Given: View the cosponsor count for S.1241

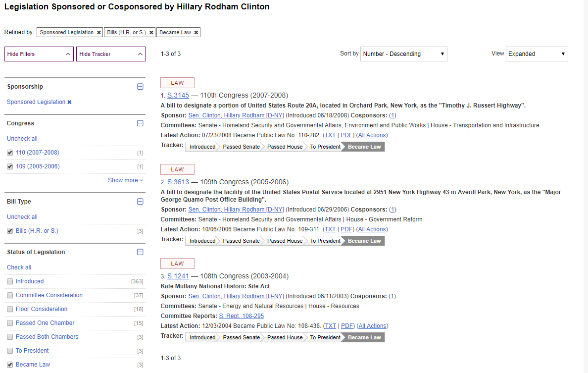Looking at the screenshot, I should 392,296.
